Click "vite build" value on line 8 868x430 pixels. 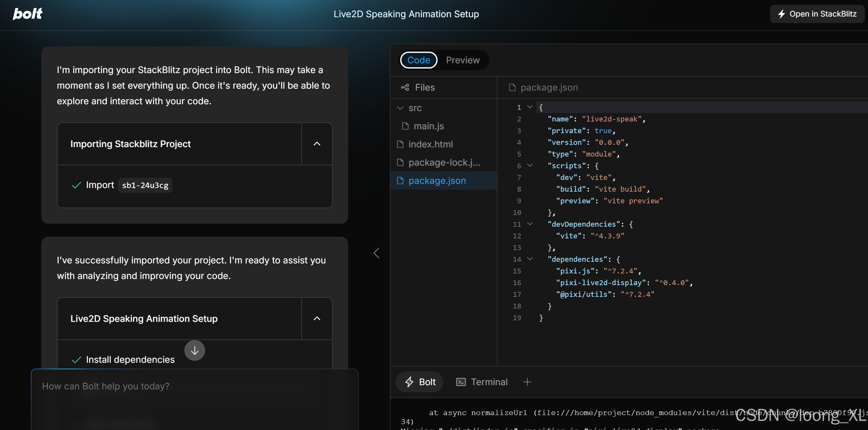coord(620,189)
